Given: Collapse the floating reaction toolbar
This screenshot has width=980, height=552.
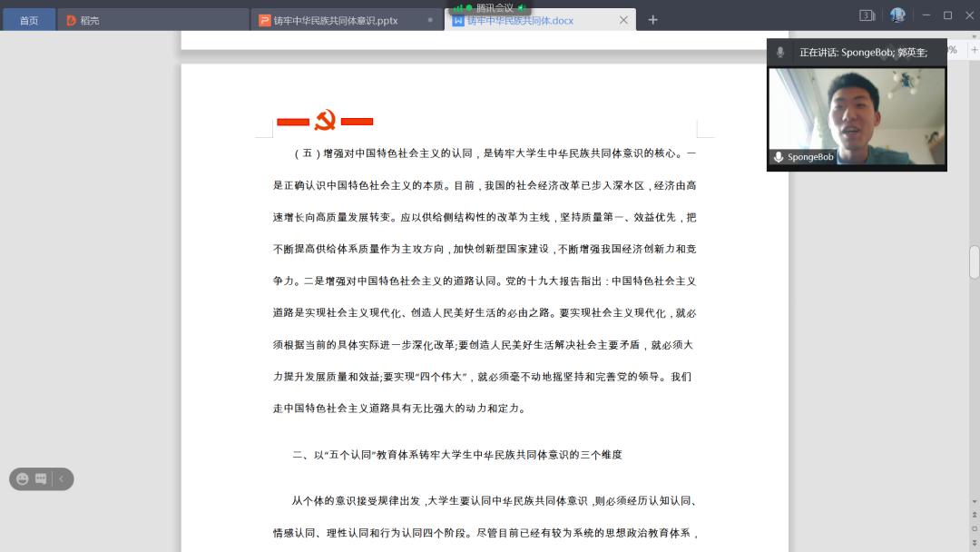Looking at the screenshot, I should click(62, 478).
